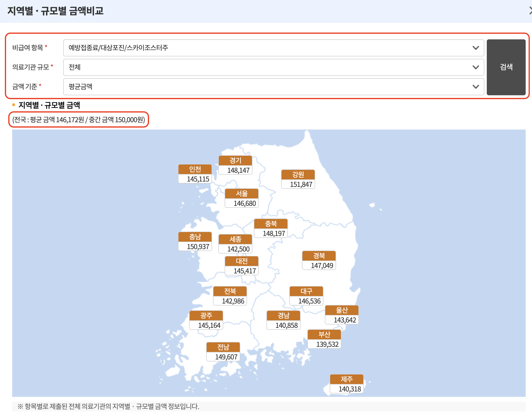Expand the 의료기관 규모 dropdown
The image size is (532, 418).
click(x=273, y=67)
